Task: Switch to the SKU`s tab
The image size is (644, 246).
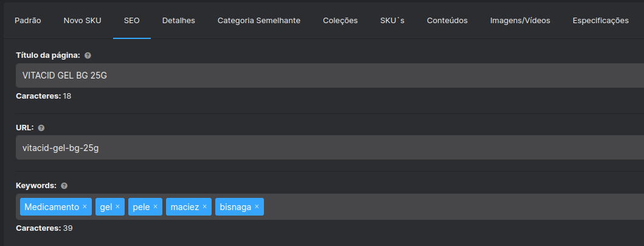Action: (x=392, y=21)
